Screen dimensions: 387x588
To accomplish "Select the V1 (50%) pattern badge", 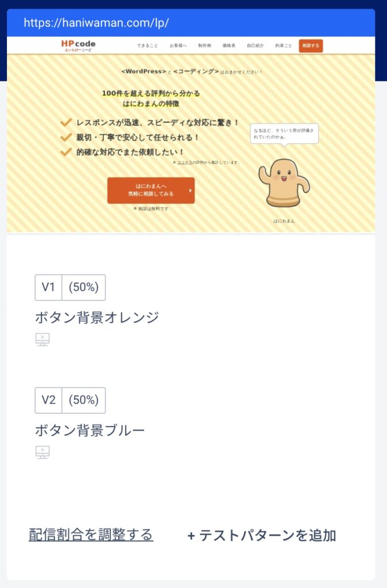I will pos(70,287).
